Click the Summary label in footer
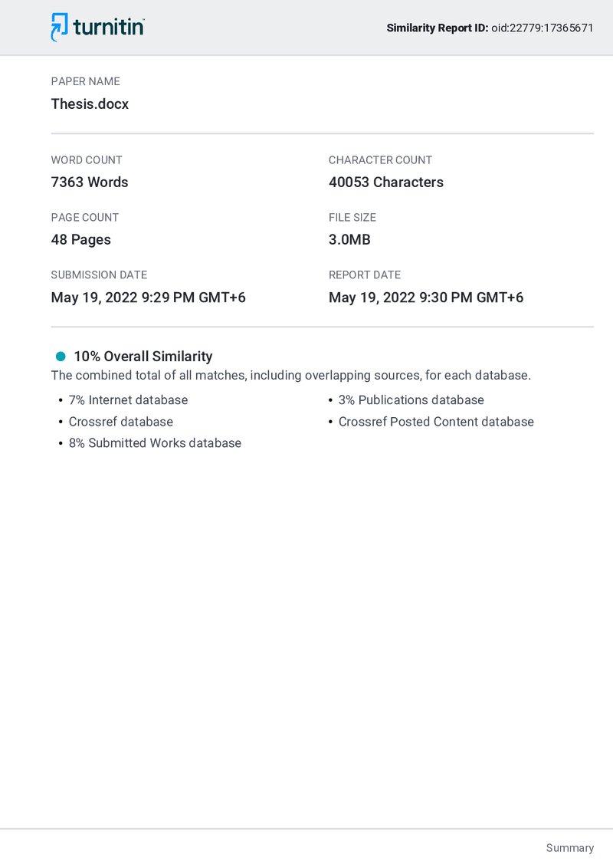Viewport: 613px width, 868px height. coord(570,847)
